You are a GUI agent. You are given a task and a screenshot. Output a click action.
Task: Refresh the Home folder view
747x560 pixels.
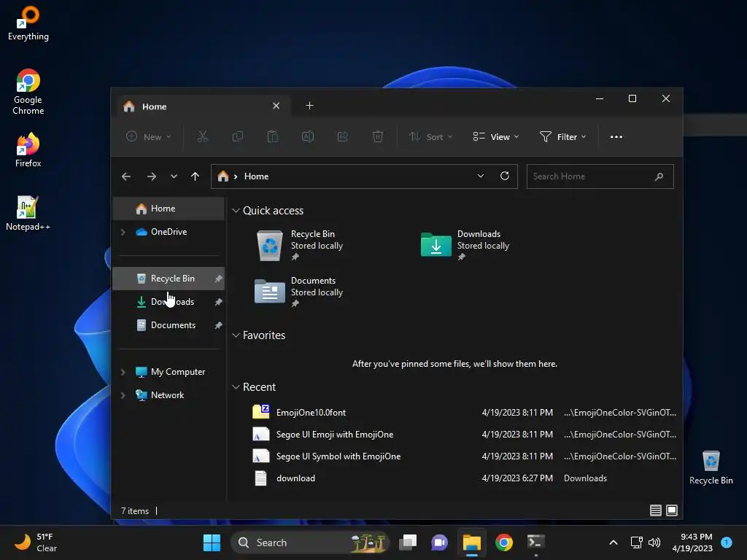click(505, 176)
